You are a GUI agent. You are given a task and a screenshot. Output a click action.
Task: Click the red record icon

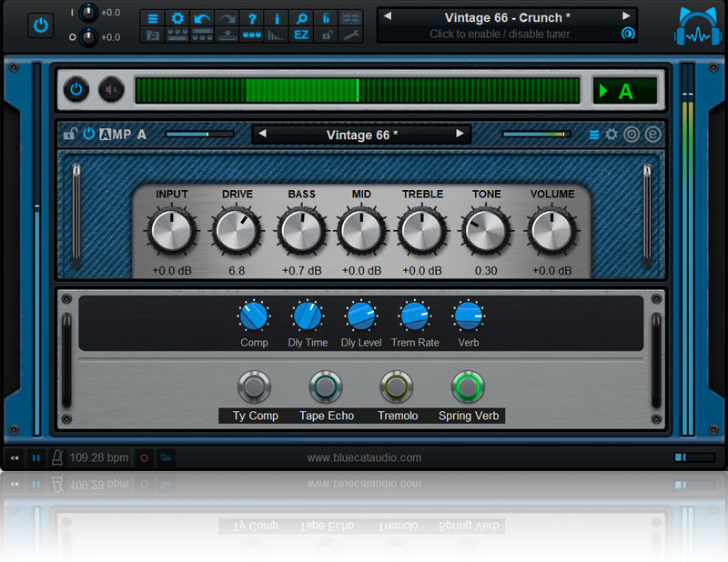145,458
